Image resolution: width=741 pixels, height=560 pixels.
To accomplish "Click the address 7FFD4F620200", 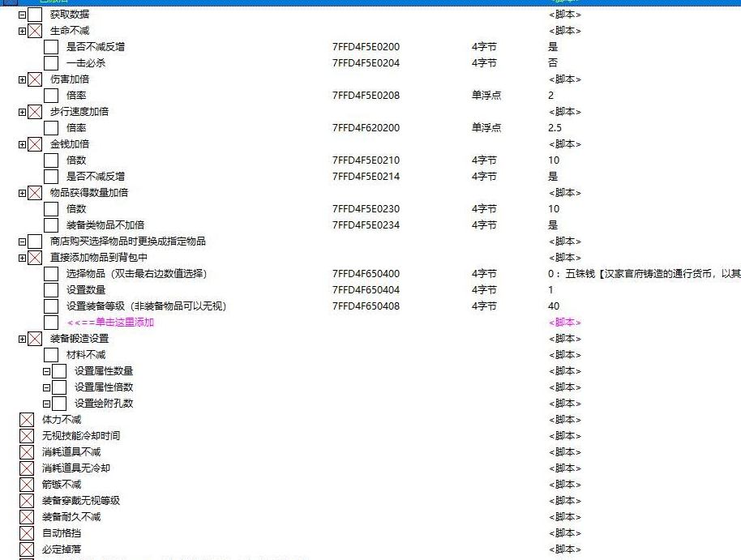I will (366, 127).
